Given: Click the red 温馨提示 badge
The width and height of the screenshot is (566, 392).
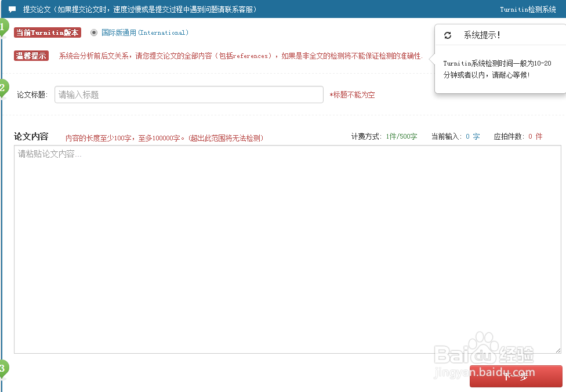Looking at the screenshot, I should click(x=30, y=56).
